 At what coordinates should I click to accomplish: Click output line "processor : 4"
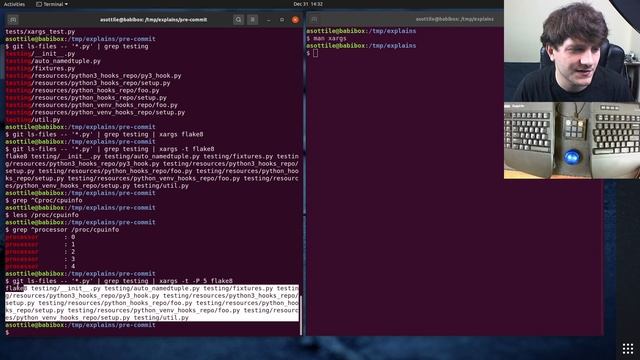(40, 267)
